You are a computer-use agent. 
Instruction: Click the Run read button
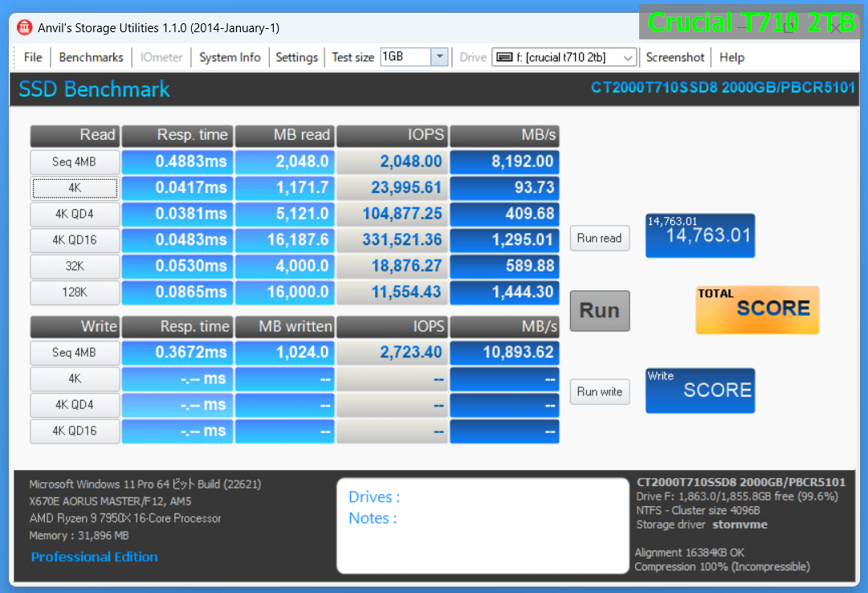tap(600, 239)
